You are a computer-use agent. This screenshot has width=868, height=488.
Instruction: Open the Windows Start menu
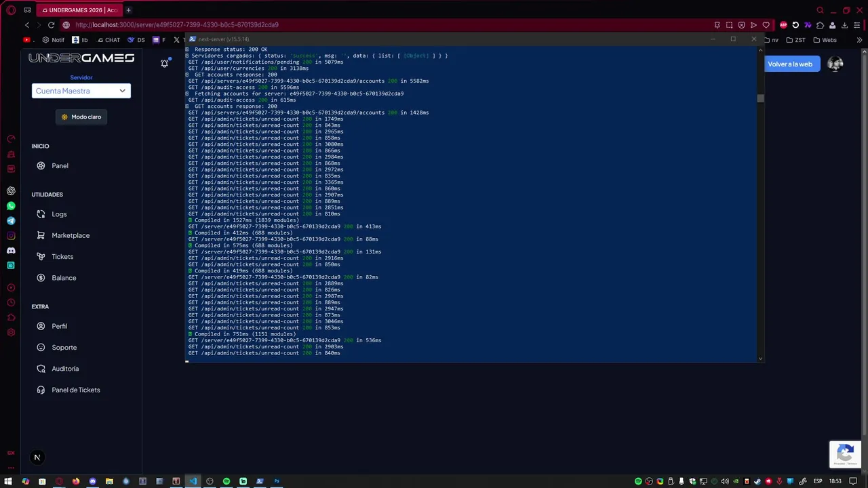click(9, 481)
